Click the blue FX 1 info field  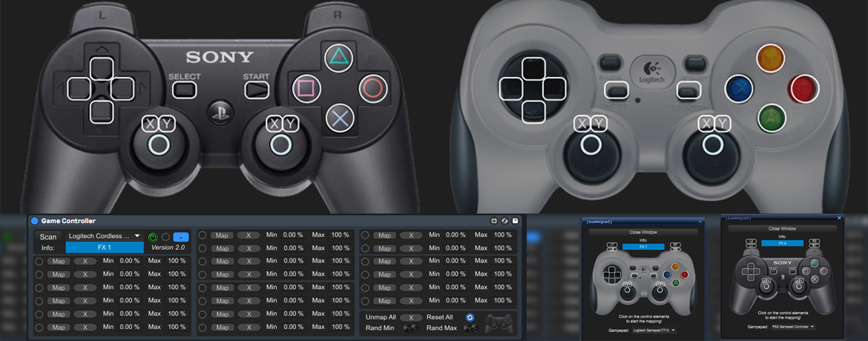[104, 248]
